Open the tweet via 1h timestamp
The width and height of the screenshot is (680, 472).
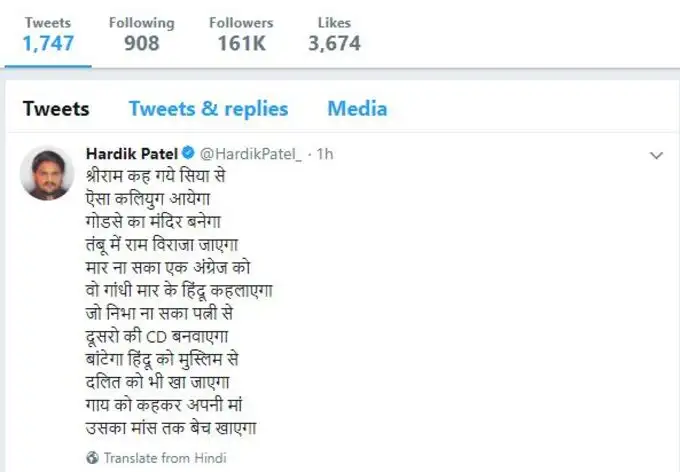325,154
